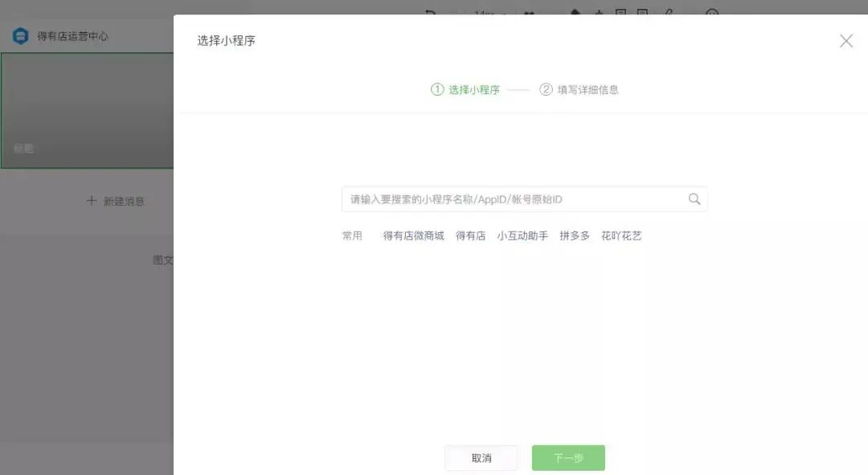The height and width of the screenshot is (475, 868).
Task: Click the insert plus icon in the toolbar
Action: coord(598,12)
